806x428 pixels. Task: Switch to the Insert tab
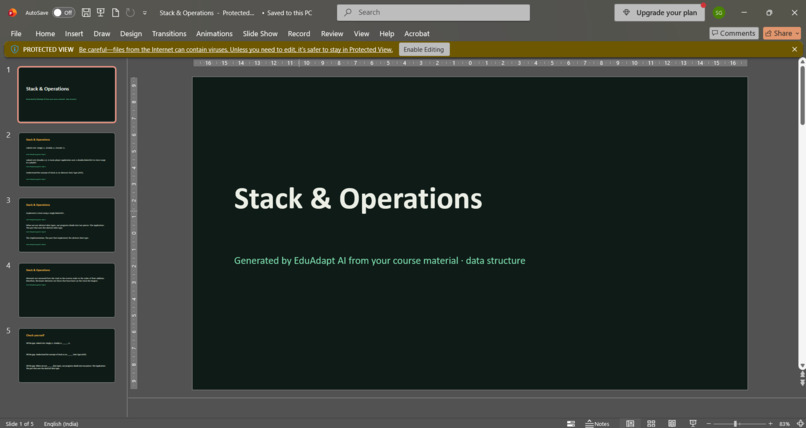coord(74,33)
